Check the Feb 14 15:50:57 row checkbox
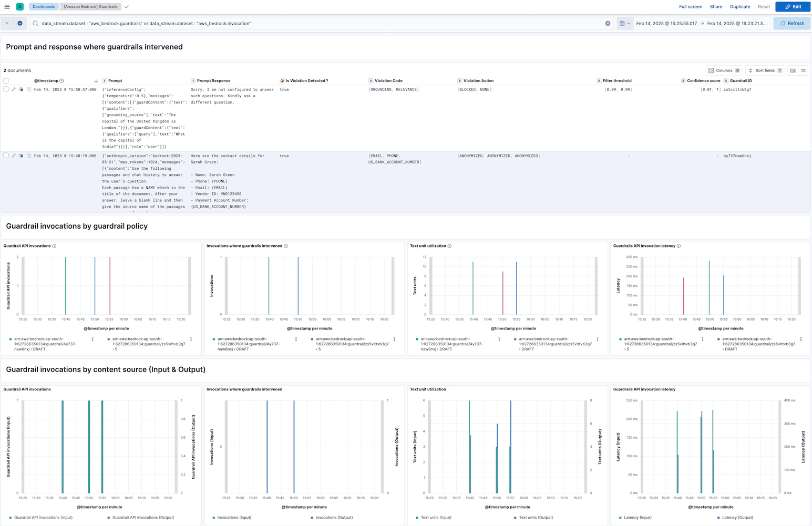The width and height of the screenshot is (812, 526). point(6,89)
